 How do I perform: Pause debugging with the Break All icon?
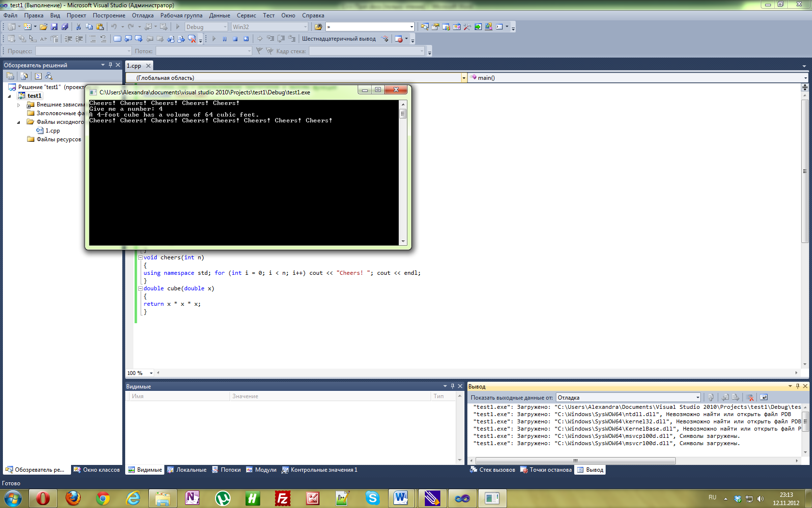point(225,39)
